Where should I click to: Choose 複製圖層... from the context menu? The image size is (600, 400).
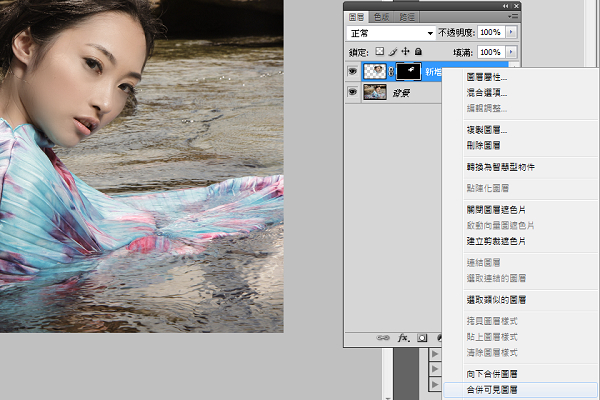(487, 130)
